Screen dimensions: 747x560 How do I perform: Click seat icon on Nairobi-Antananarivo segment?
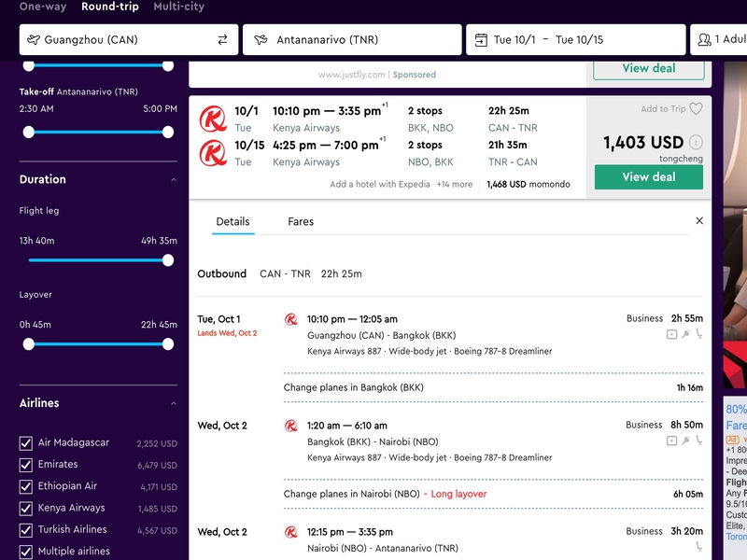pyautogui.click(x=698, y=547)
